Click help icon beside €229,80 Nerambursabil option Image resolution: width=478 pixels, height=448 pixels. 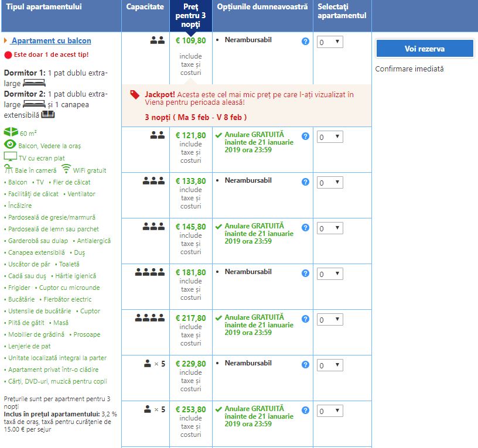coord(305,365)
